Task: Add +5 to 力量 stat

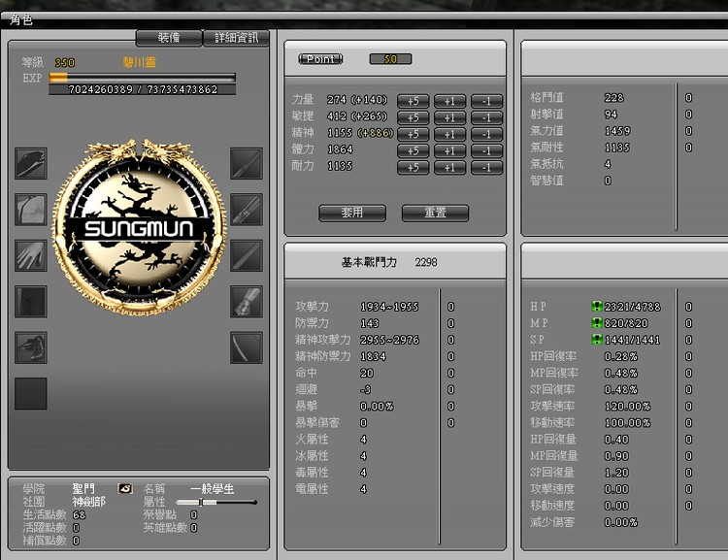Action: (413, 101)
